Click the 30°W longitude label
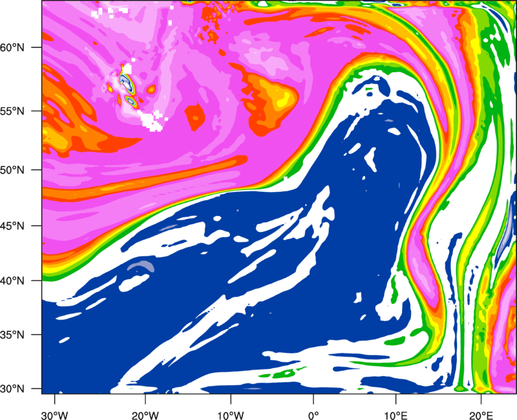Image resolution: width=517 pixels, height=420 pixels. coord(54,415)
